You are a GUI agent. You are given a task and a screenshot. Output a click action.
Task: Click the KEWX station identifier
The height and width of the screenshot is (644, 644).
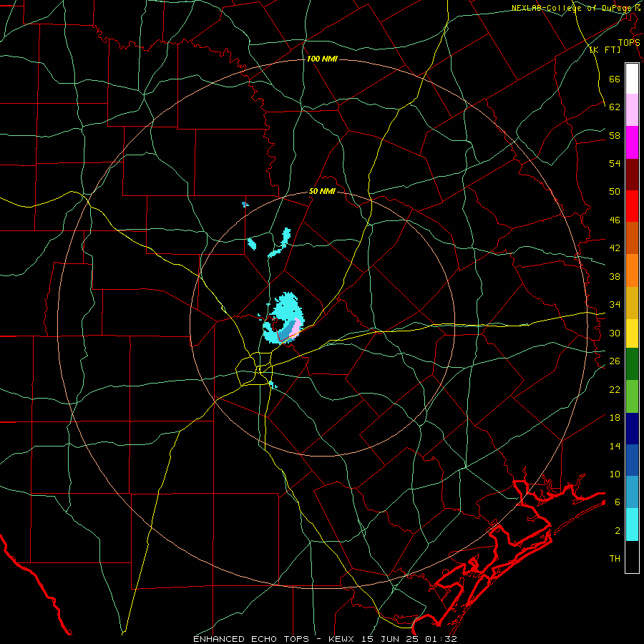tap(343, 639)
